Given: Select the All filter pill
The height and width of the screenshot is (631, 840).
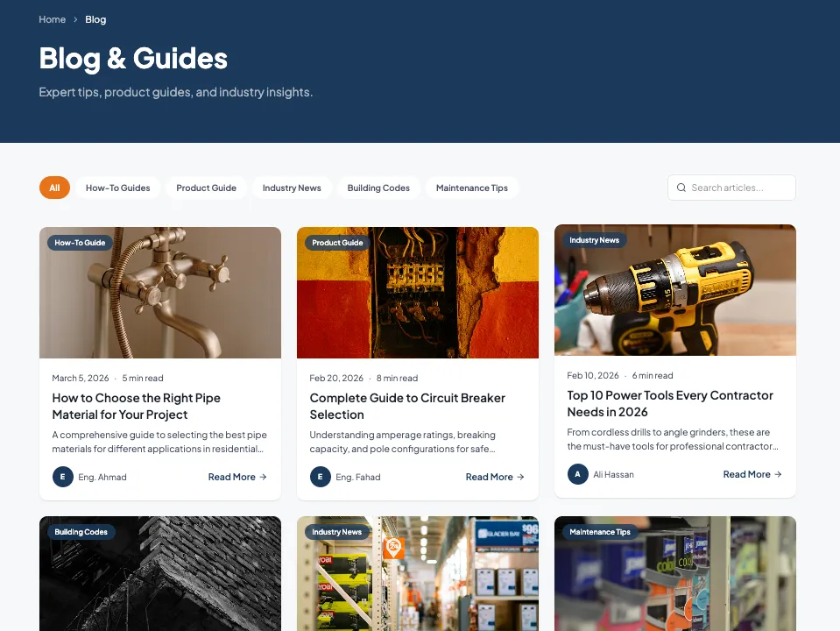Looking at the screenshot, I should point(54,188).
